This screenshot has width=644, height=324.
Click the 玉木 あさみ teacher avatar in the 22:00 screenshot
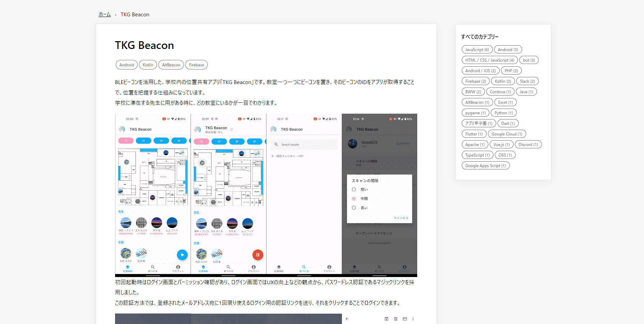point(141,223)
